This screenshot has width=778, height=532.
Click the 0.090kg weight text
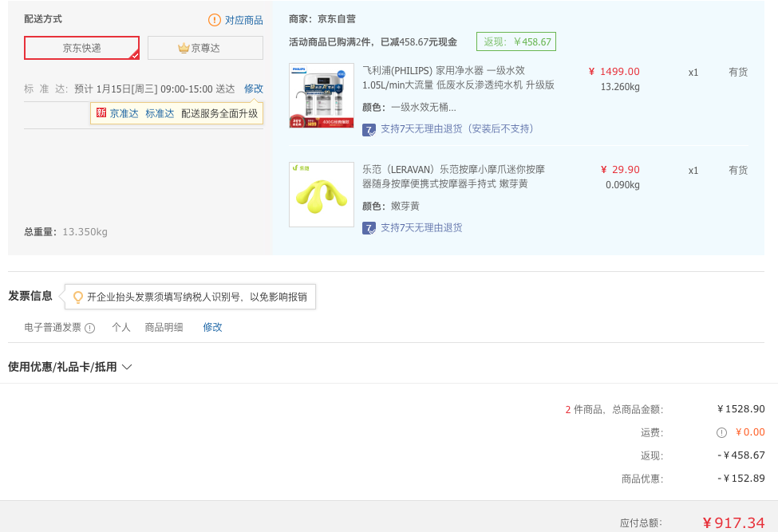(x=622, y=185)
